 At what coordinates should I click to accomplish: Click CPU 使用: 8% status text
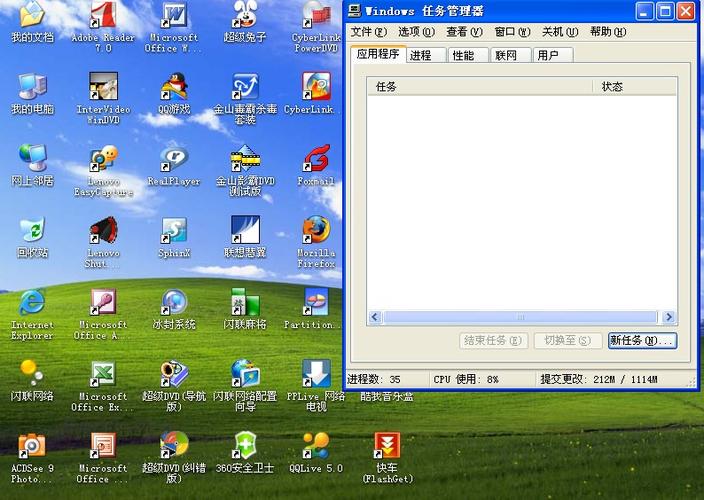[466, 380]
